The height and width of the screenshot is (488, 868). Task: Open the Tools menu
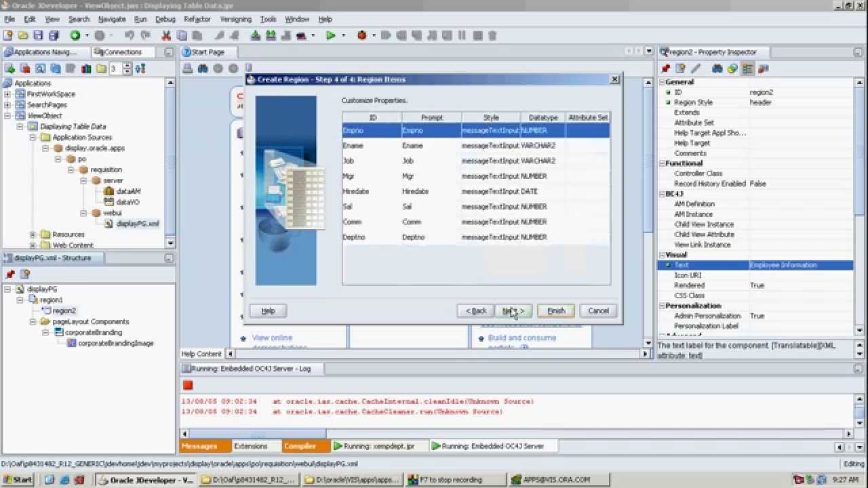269,20
